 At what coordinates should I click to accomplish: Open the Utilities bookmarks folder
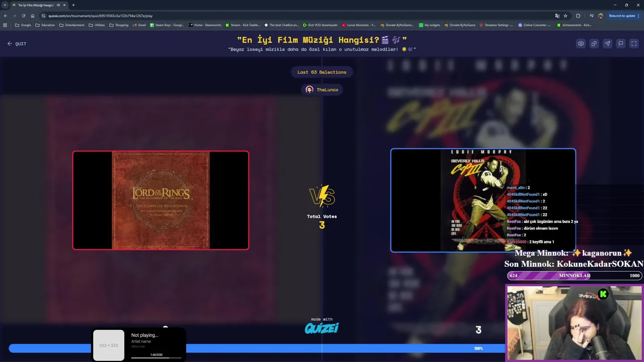(x=97, y=25)
